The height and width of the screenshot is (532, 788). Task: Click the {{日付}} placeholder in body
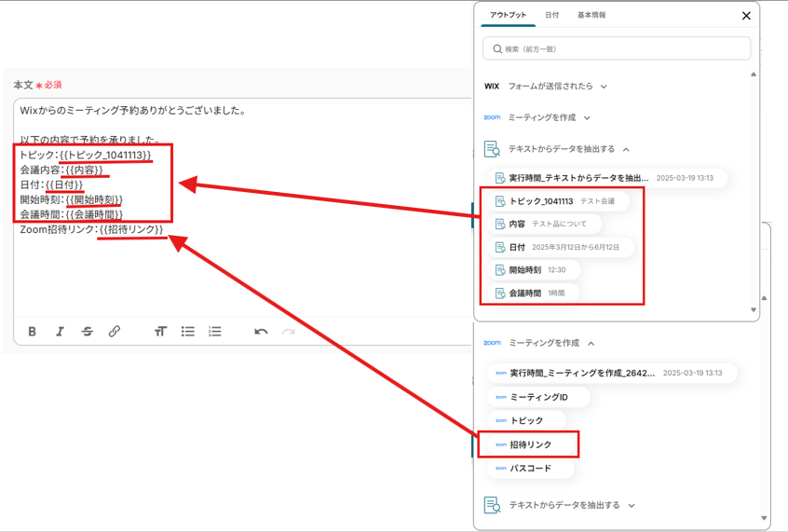pos(64,185)
